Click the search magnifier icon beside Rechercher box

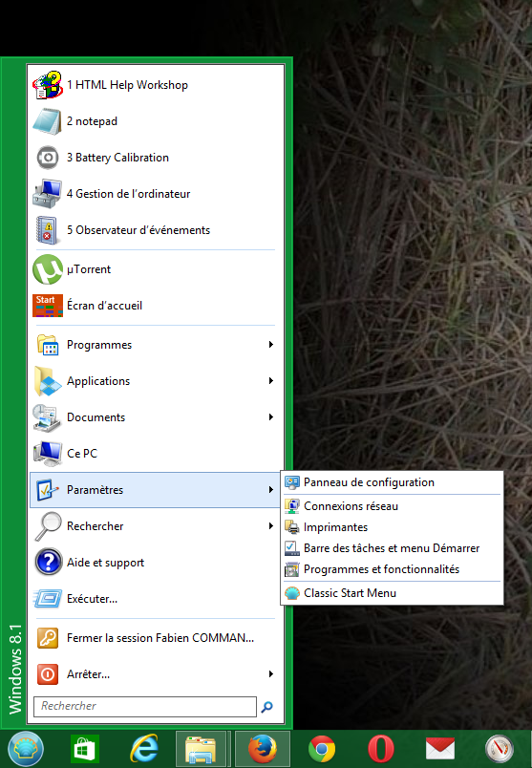point(267,706)
